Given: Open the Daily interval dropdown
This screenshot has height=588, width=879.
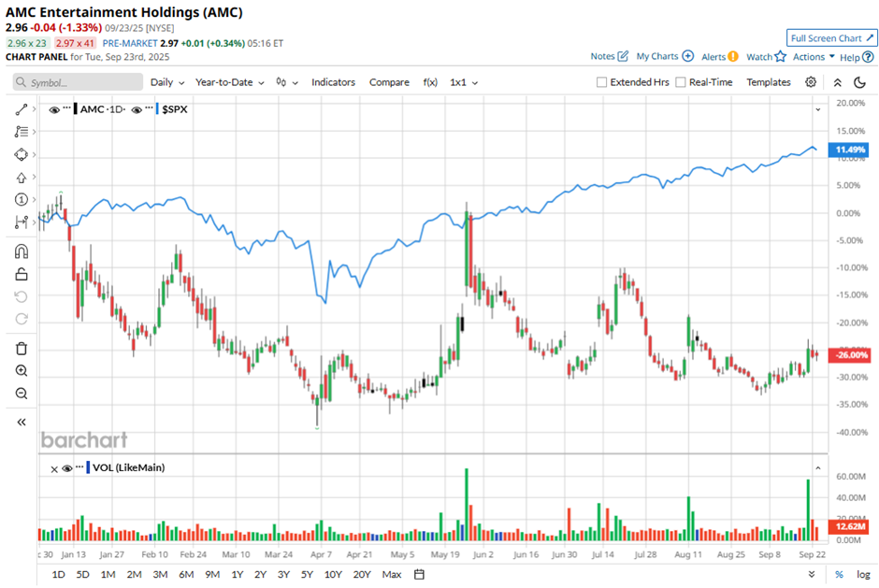Looking at the screenshot, I should click(x=167, y=82).
